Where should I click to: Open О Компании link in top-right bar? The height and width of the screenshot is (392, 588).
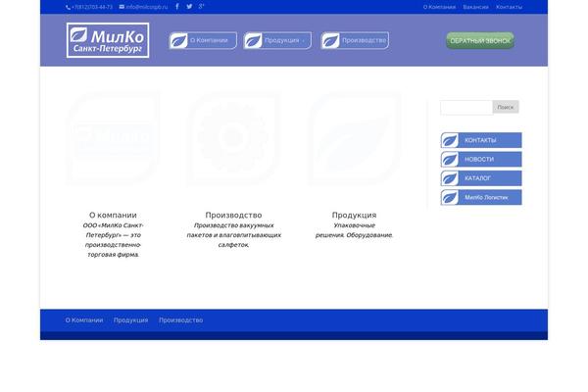click(439, 7)
